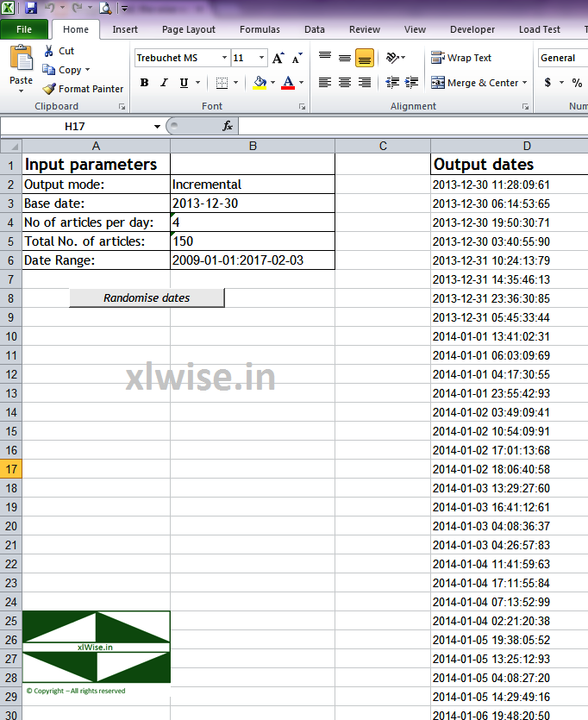Screen dimensions: 588x720
Task: Switch to the Data tab
Action: [x=315, y=29]
